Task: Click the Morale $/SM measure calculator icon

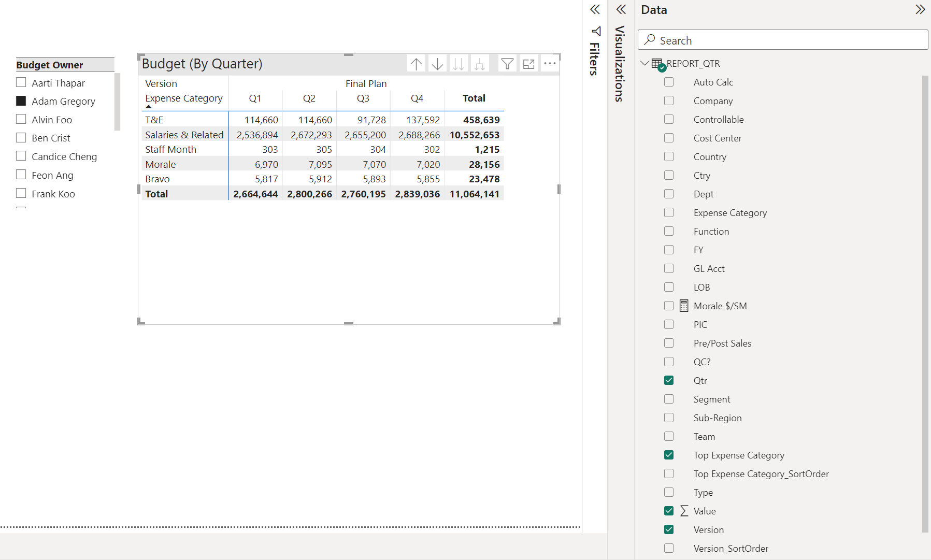Action: pos(684,306)
